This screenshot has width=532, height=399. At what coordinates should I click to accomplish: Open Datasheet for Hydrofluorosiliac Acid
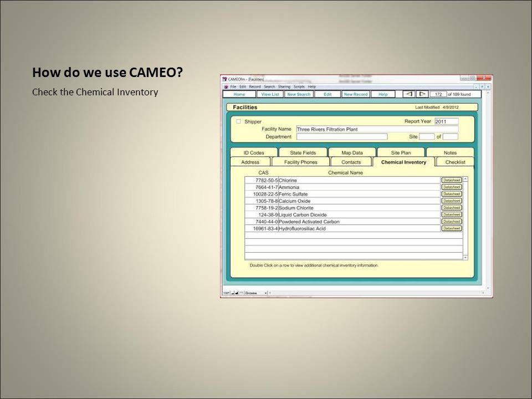pos(452,228)
